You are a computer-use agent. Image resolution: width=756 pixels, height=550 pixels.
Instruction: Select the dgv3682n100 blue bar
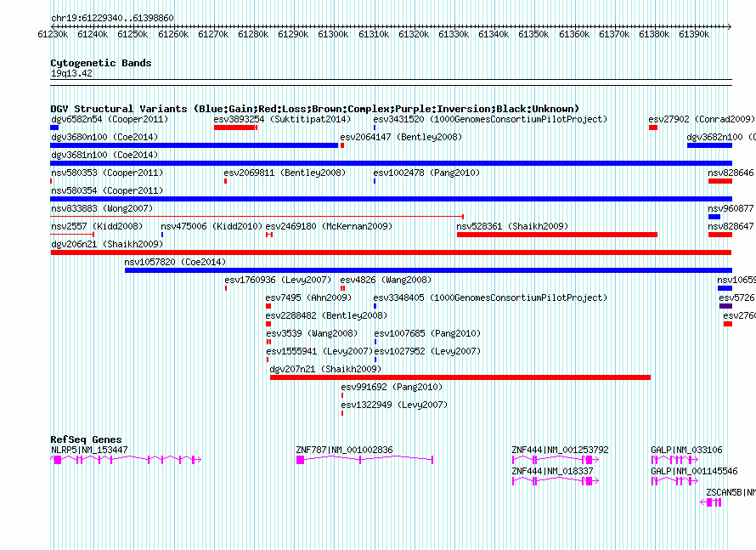[x=709, y=145]
